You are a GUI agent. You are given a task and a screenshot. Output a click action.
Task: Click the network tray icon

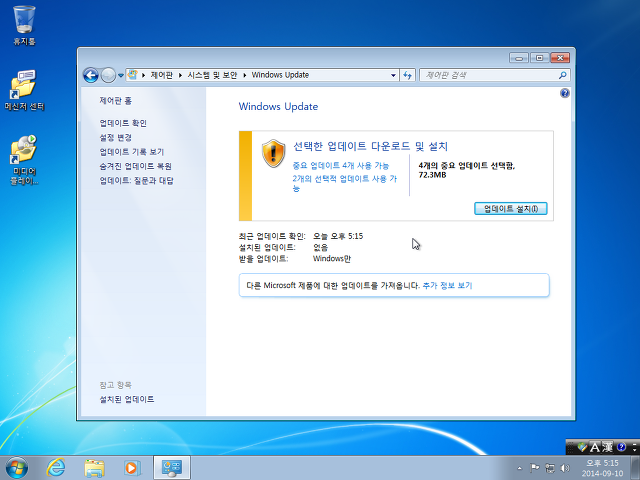[550, 468]
